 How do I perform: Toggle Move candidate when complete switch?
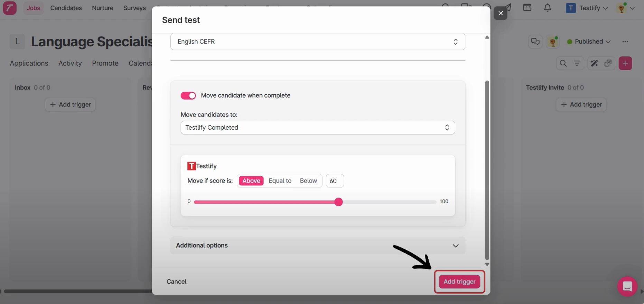point(188,95)
